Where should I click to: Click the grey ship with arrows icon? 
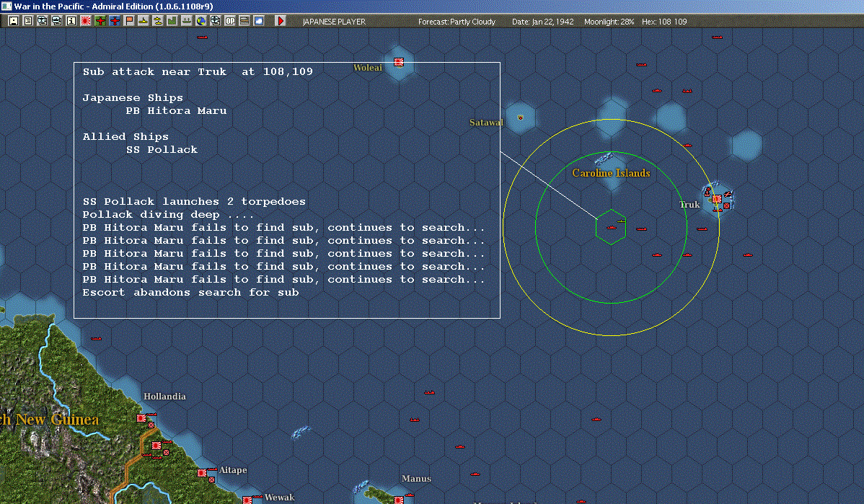point(186,21)
